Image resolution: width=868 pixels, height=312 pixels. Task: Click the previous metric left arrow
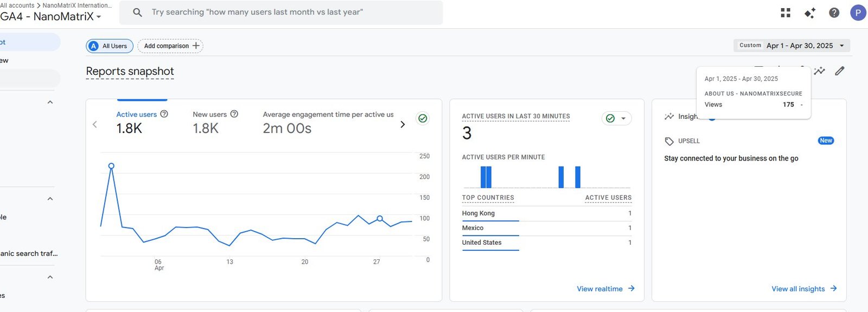click(x=95, y=124)
